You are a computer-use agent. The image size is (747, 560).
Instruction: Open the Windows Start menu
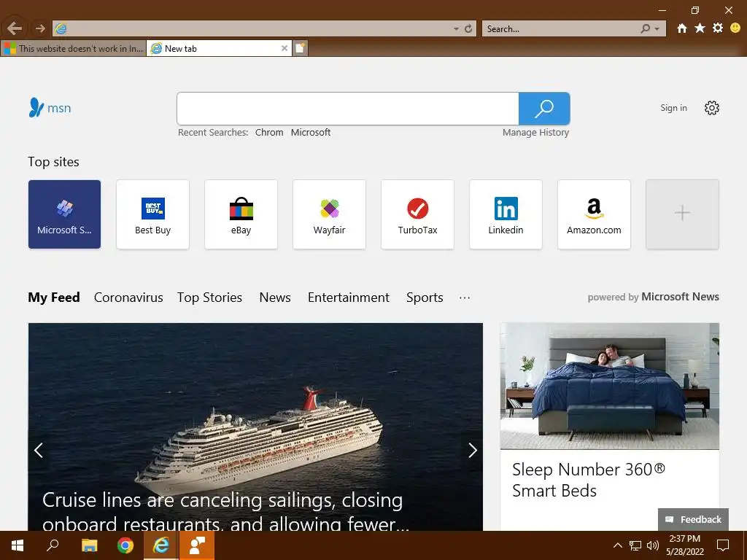[x=18, y=545]
